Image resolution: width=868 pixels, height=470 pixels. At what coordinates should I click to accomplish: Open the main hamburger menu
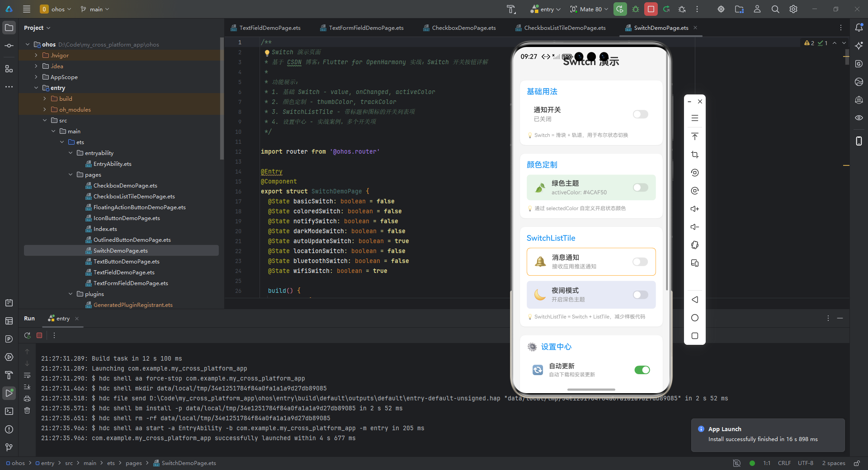tap(27, 9)
